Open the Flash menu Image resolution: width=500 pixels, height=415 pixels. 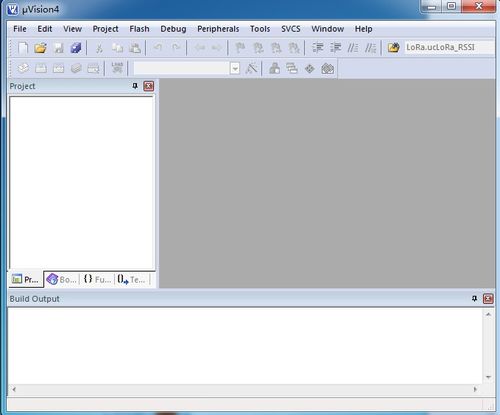(139, 29)
